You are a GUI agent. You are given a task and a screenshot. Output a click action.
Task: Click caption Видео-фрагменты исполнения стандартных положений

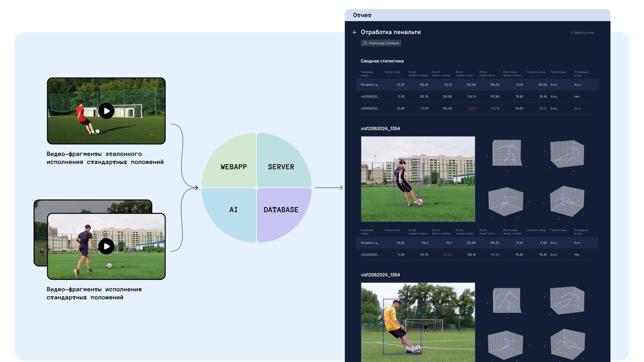coord(94,293)
